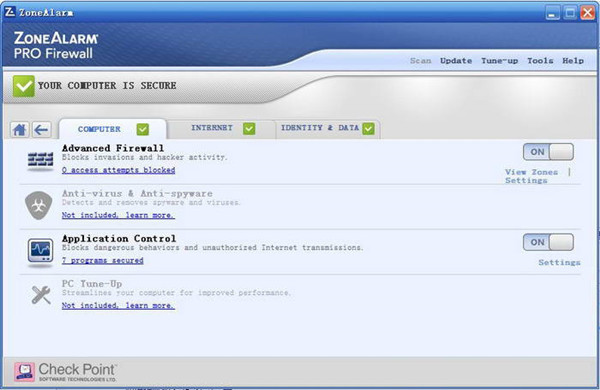
Task: Click the PC Tune-Up wrench icon
Action: (x=41, y=295)
